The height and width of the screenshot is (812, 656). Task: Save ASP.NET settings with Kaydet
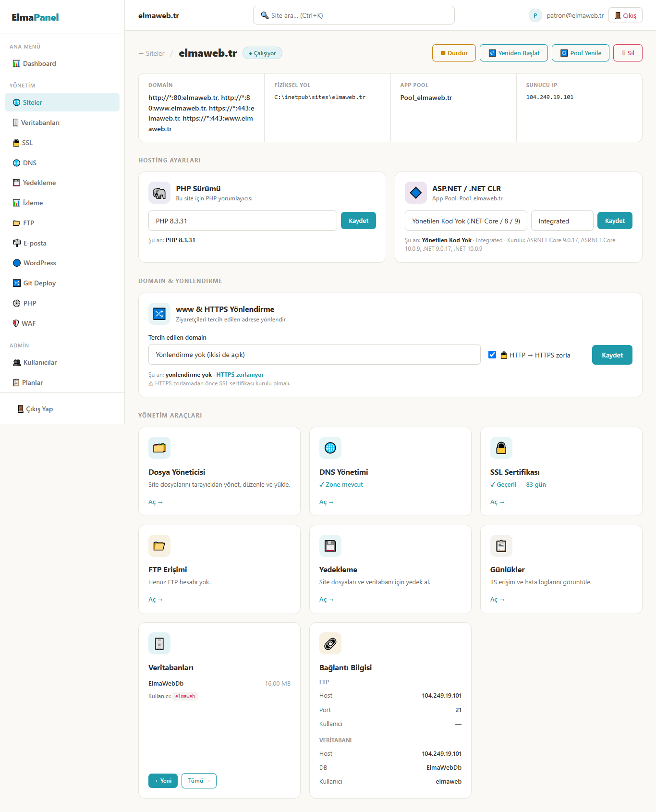tap(615, 221)
